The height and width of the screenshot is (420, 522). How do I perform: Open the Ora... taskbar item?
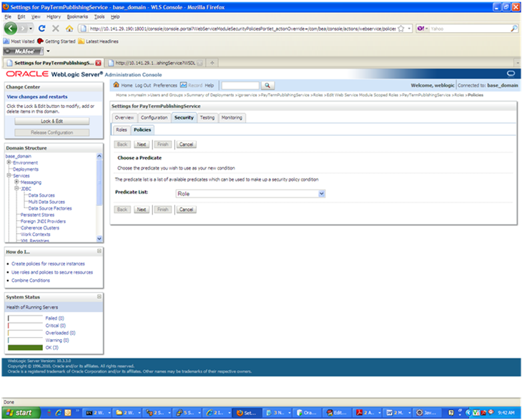click(308, 413)
